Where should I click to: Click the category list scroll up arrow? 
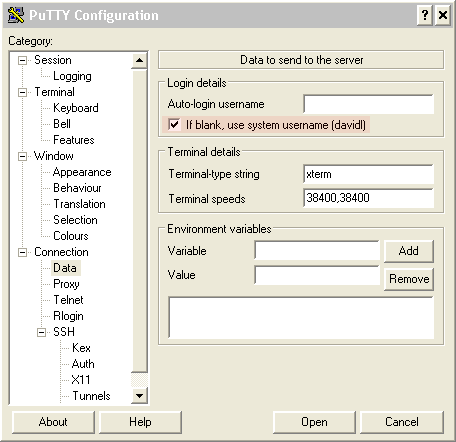click(139, 61)
